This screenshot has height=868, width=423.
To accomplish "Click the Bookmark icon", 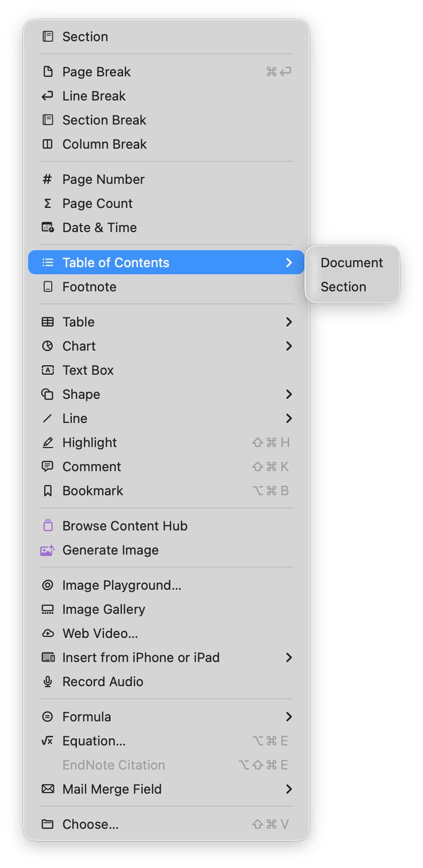I will coord(48,491).
